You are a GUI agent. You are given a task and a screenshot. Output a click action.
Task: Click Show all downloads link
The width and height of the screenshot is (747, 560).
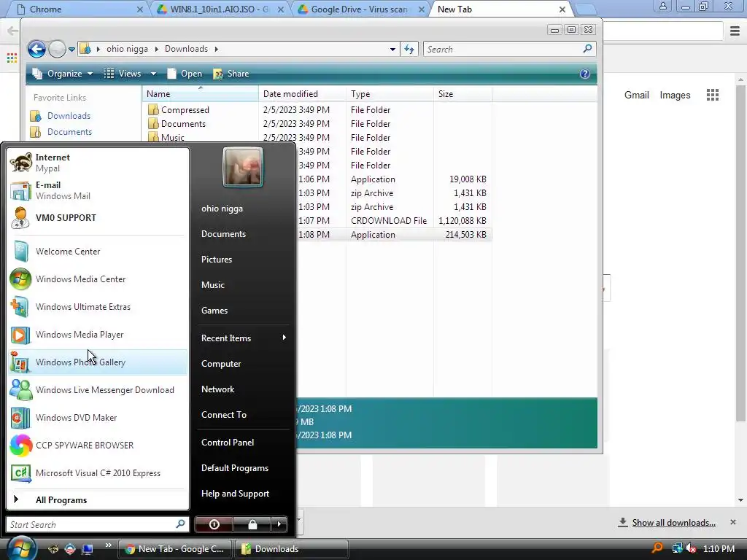673,522
